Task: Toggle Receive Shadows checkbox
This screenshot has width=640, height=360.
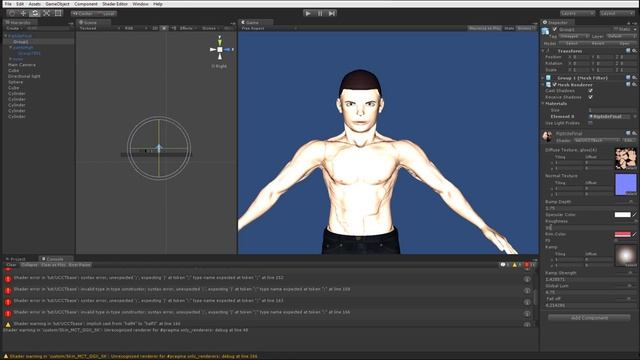Action: click(x=590, y=97)
